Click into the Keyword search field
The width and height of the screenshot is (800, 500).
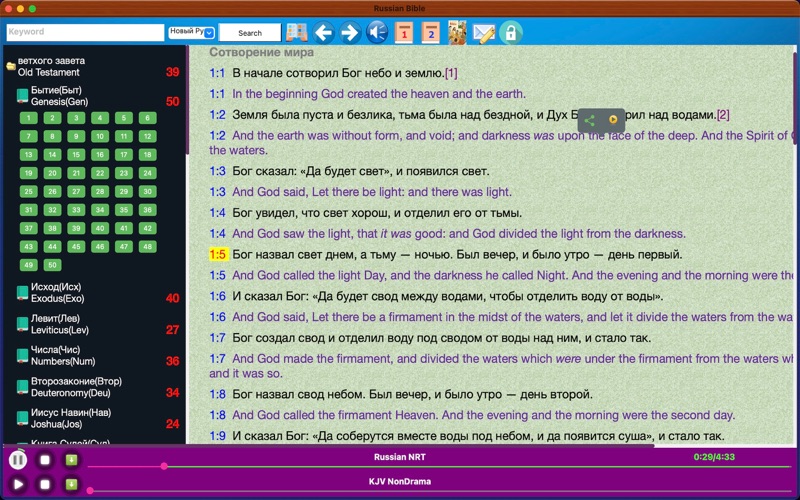[84, 32]
